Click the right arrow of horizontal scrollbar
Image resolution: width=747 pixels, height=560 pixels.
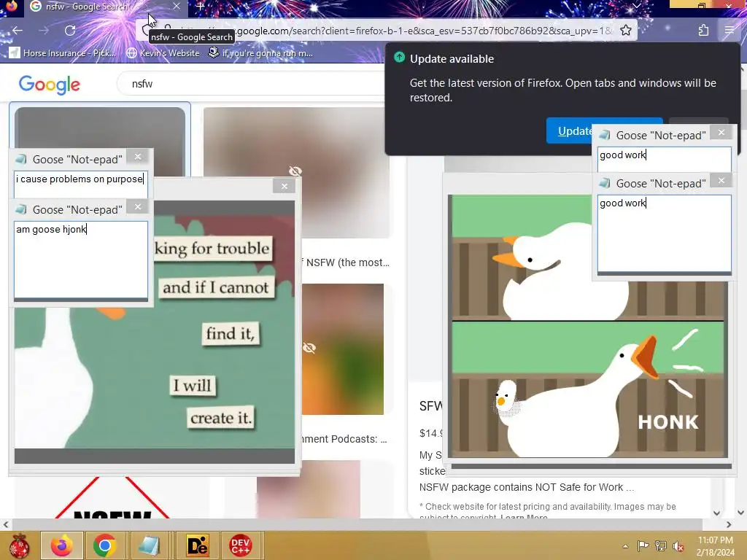click(x=729, y=524)
